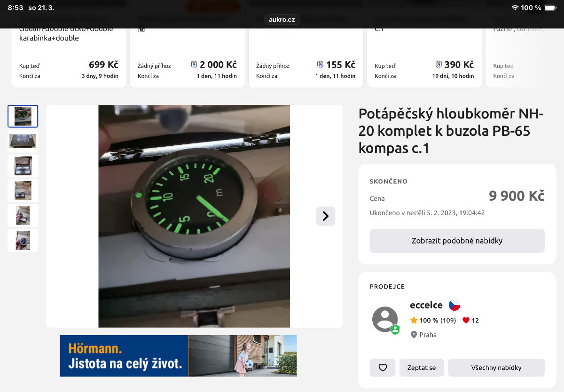The height and width of the screenshot is (392, 564).
Task: Click the main depth gauge product image
Action: (x=194, y=216)
